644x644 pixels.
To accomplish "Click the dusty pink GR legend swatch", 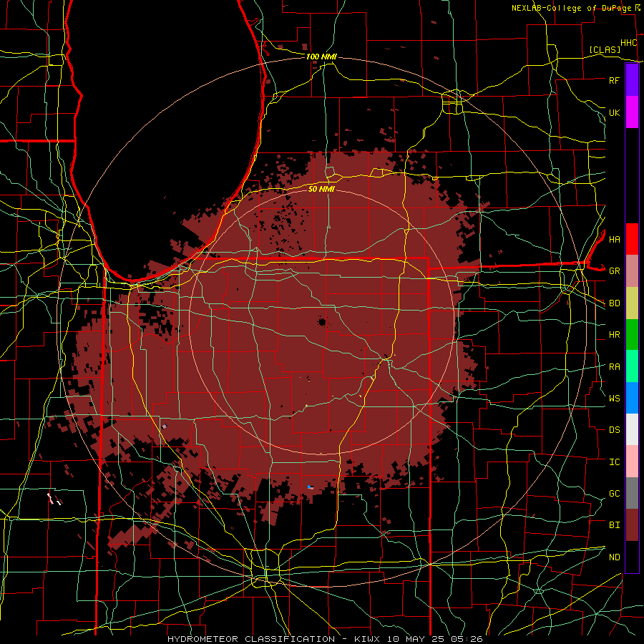I will pyautogui.click(x=632, y=271).
